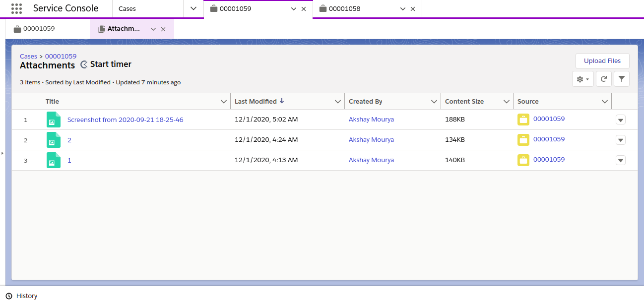Screen dimensions: 644x306
Task: Open row actions for attachment 2
Action: click(x=620, y=140)
